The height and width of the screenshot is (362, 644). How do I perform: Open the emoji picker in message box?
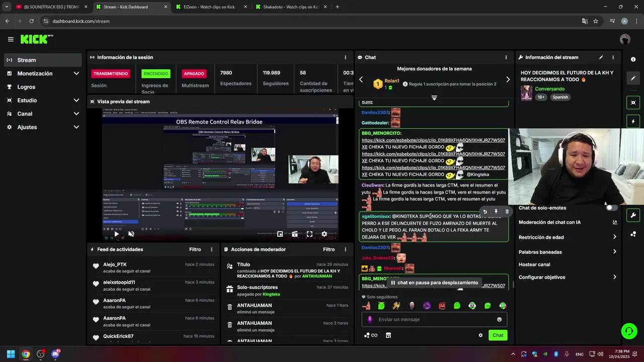pos(499,319)
